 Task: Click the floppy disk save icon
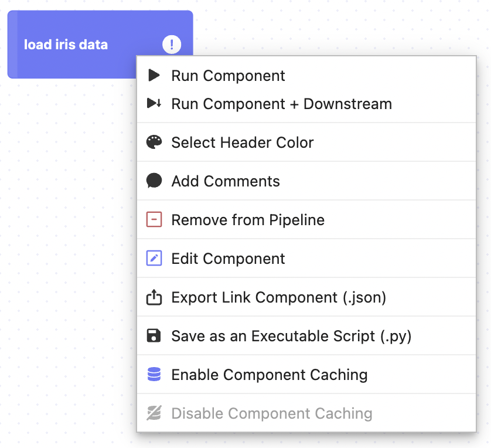point(154,336)
